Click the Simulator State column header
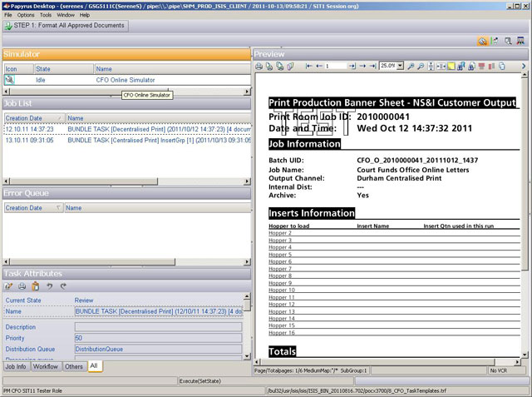The height and width of the screenshot is (397, 532). [63, 69]
